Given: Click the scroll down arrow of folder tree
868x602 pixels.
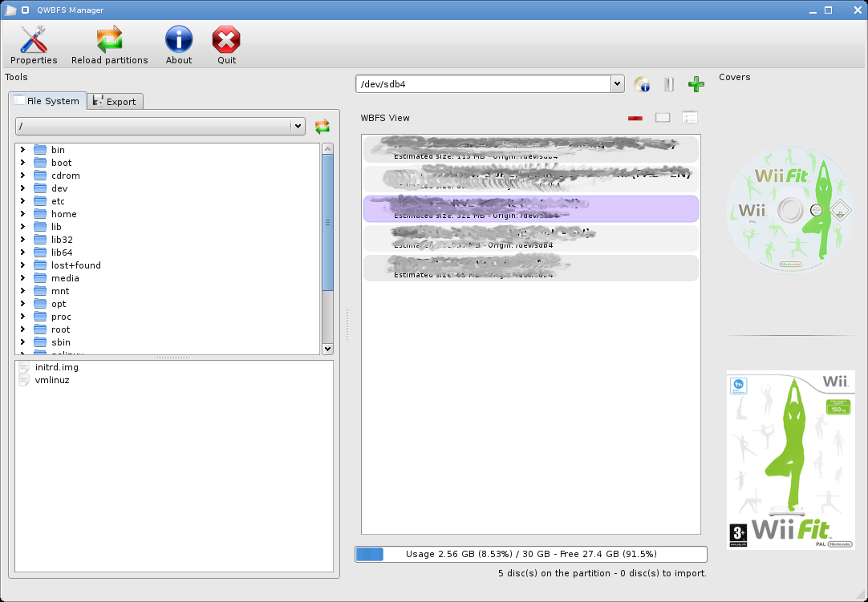Looking at the screenshot, I should (328, 349).
